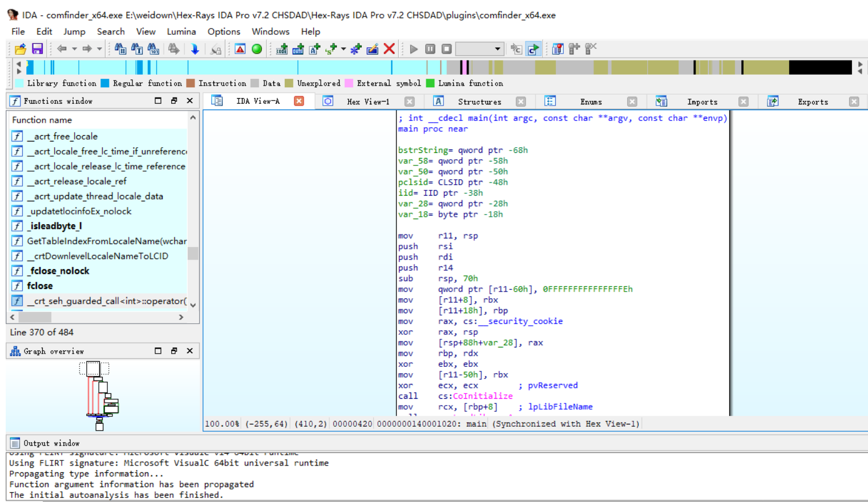Click the red triangle warning toolbar icon
Screen dimensions: 868x502
coord(240,49)
